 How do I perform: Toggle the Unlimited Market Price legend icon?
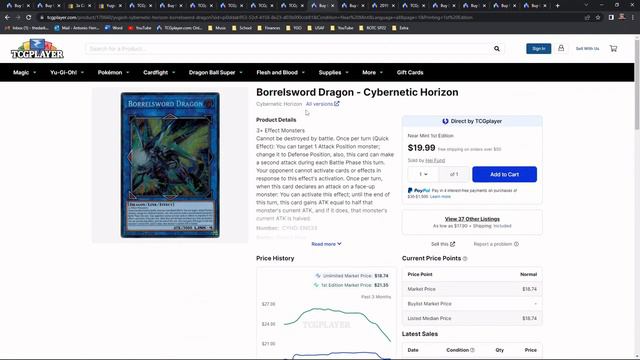click(x=318, y=276)
